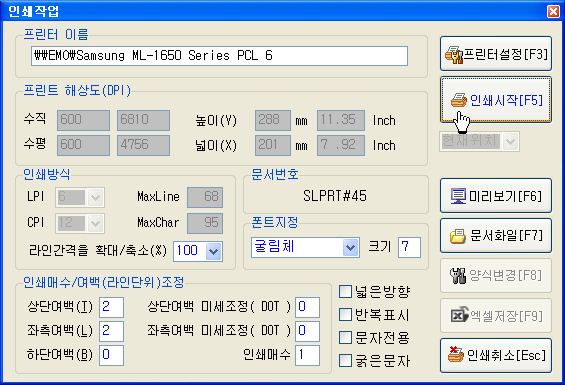
Task: Click the folder icon on 문서화일[F7]
Action: tap(458, 236)
